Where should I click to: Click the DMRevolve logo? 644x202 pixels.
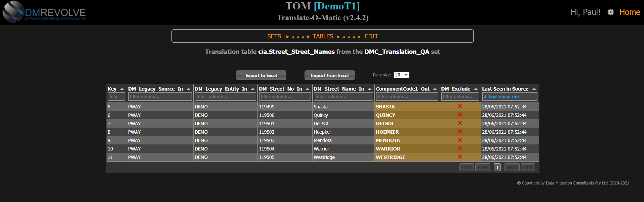[44, 12]
